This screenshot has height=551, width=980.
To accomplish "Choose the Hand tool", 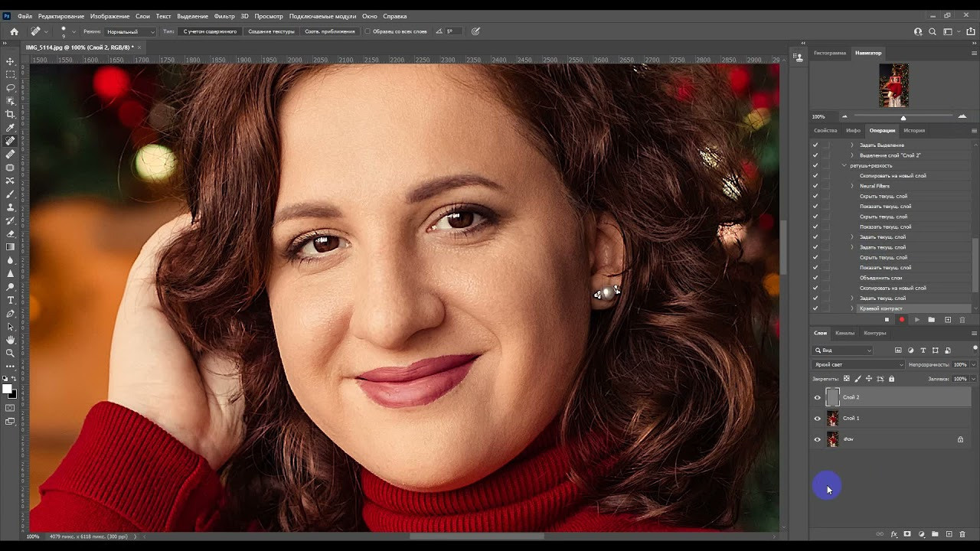I will point(10,340).
